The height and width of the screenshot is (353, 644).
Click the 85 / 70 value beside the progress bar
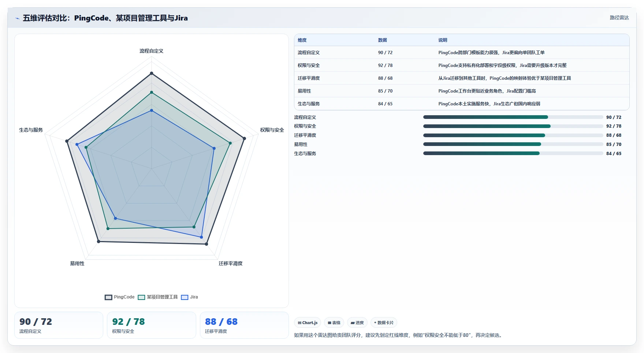(614, 144)
